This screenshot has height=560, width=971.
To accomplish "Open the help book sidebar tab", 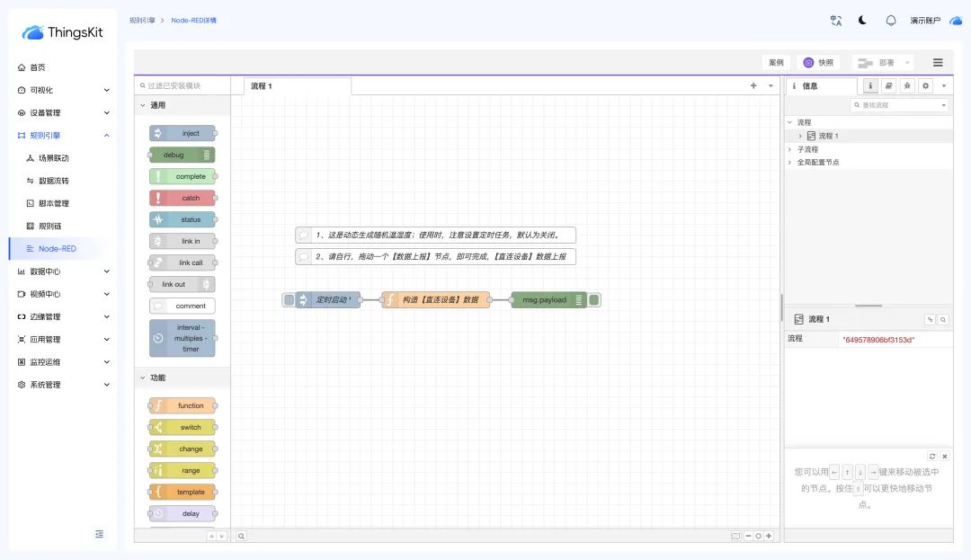I will [x=888, y=86].
